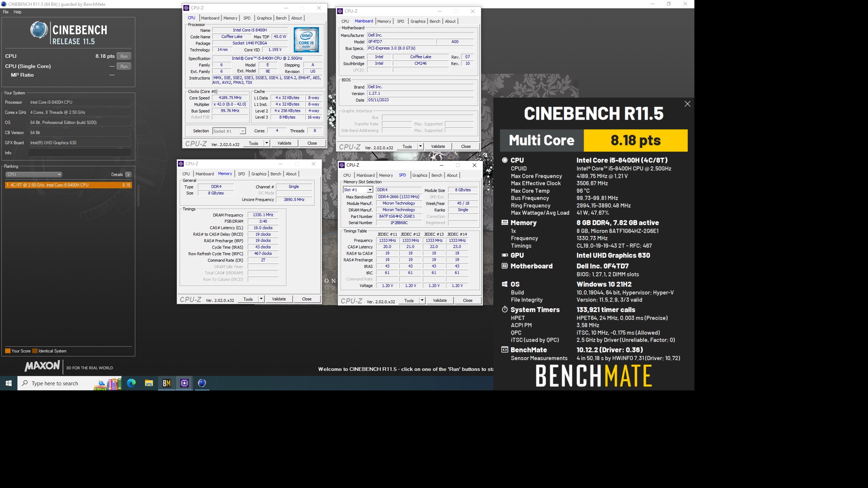
Task: Open the File menu in Cinebench
Action: click(x=6, y=12)
